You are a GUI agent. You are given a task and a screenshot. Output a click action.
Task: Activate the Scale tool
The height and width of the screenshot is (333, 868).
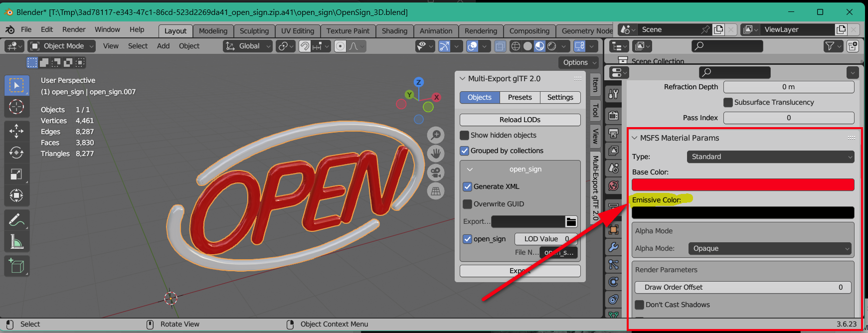coord(16,174)
